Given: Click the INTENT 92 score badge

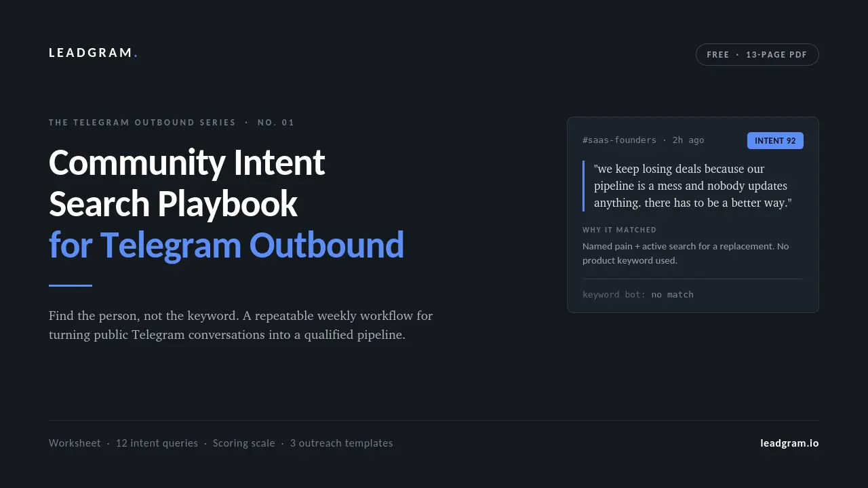Looking at the screenshot, I should point(775,141).
